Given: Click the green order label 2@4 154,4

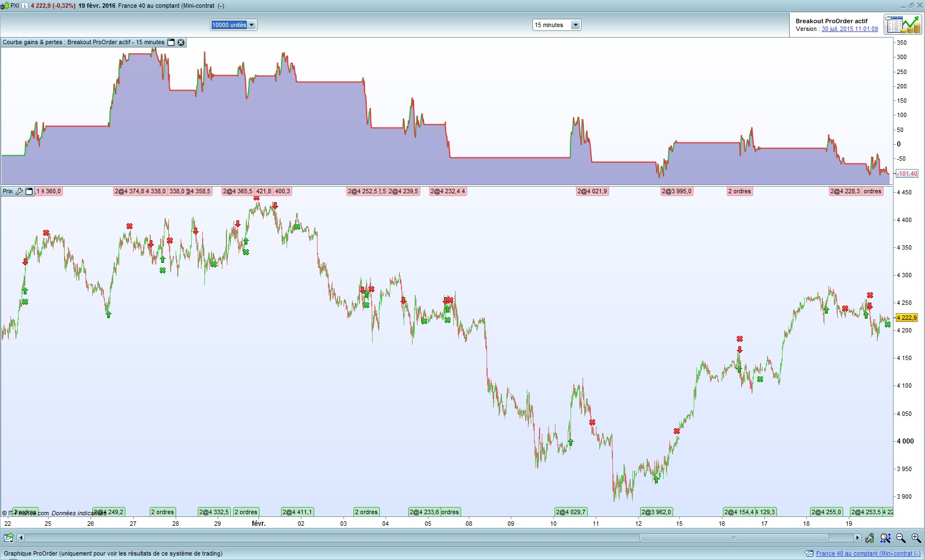Looking at the screenshot, I should pyautogui.click(x=739, y=512).
